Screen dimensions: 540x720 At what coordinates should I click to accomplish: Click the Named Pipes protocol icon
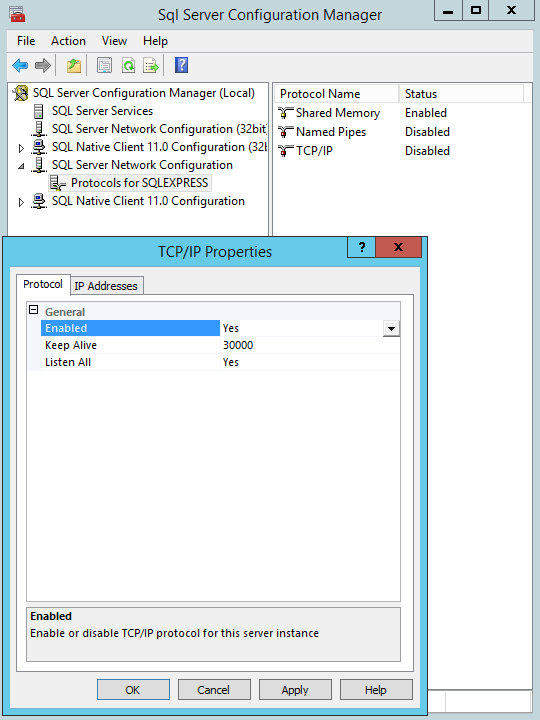[x=285, y=132]
